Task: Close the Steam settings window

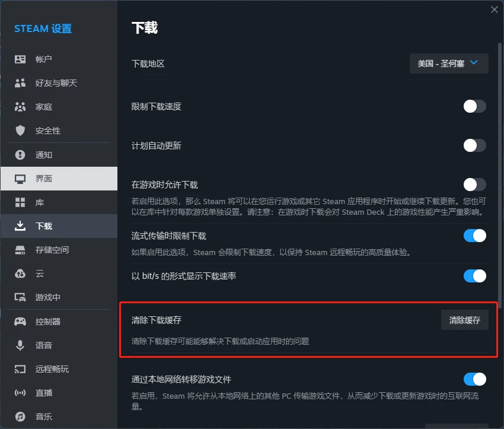Action: coord(495,9)
